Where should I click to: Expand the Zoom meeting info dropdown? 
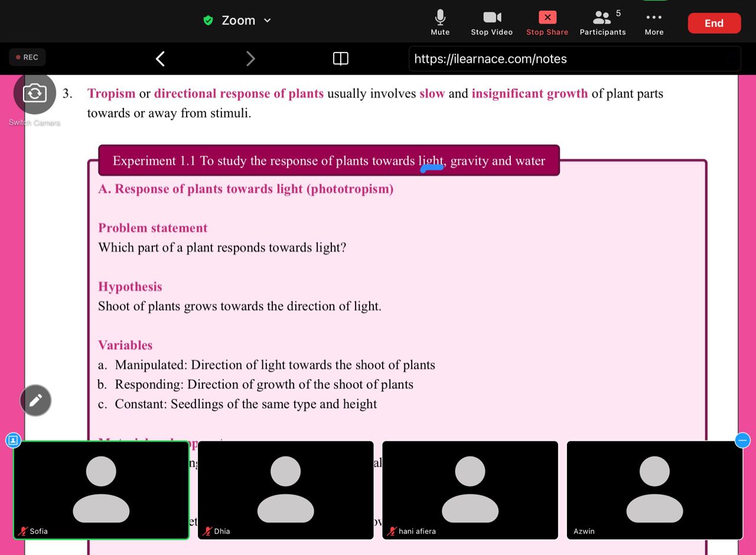(267, 20)
